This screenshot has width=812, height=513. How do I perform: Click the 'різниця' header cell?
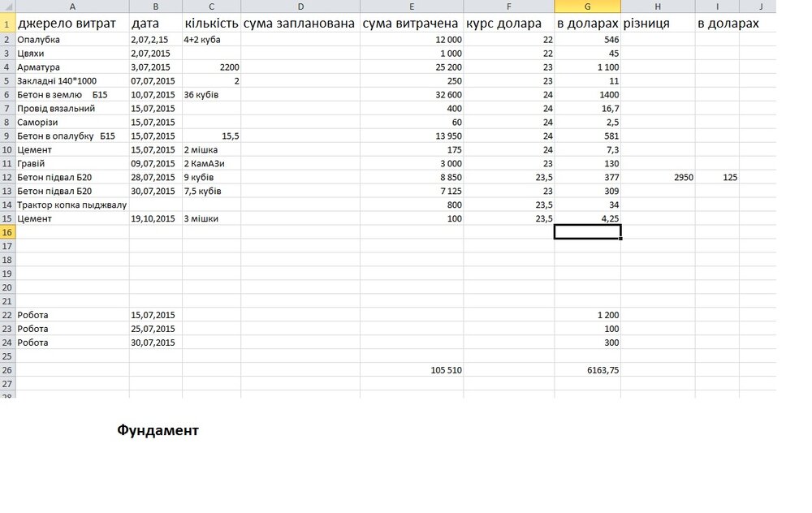(x=658, y=24)
